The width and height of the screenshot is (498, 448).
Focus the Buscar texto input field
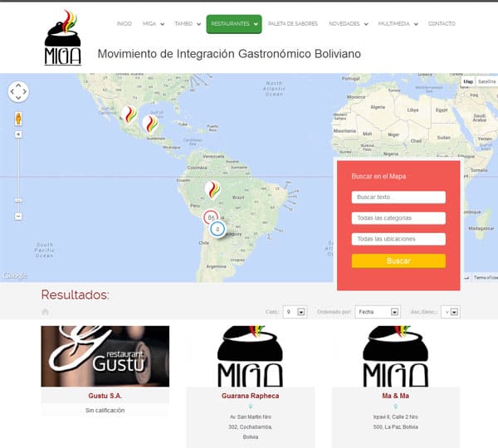tap(398, 197)
